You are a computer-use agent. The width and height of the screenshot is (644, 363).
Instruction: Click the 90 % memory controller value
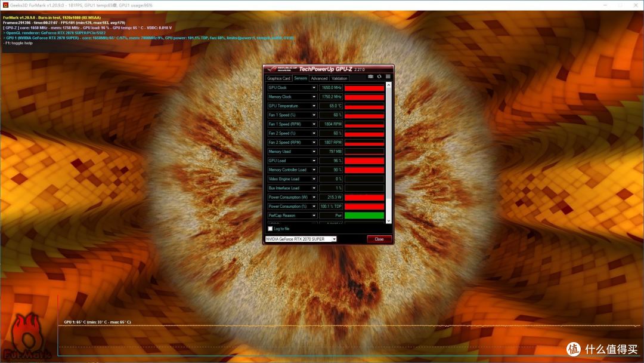(x=331, y=170)
